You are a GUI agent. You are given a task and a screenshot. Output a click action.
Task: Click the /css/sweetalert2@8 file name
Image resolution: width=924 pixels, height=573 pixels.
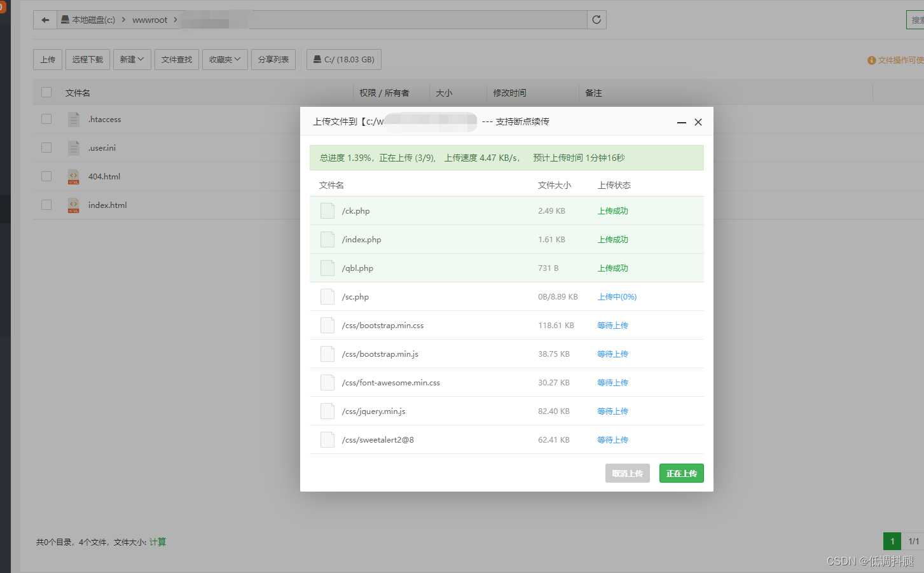click(x=378, y=439)
